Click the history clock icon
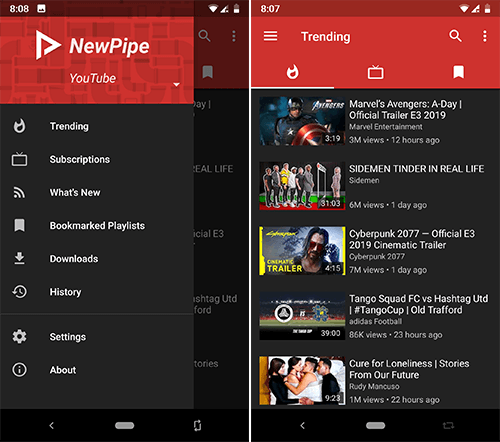 click(x=19, y=292)
